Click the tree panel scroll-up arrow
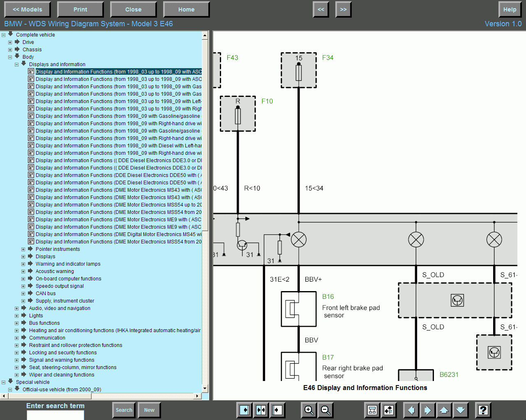 (205, 35)
